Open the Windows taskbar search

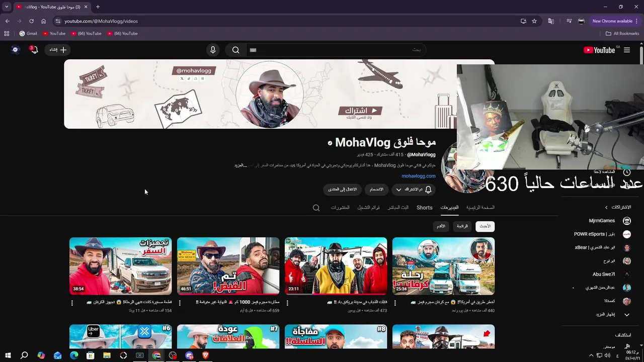(x=24, y=355)
